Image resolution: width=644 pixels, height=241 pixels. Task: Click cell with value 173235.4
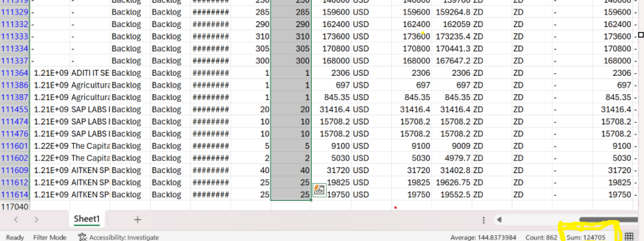point(452,36)
